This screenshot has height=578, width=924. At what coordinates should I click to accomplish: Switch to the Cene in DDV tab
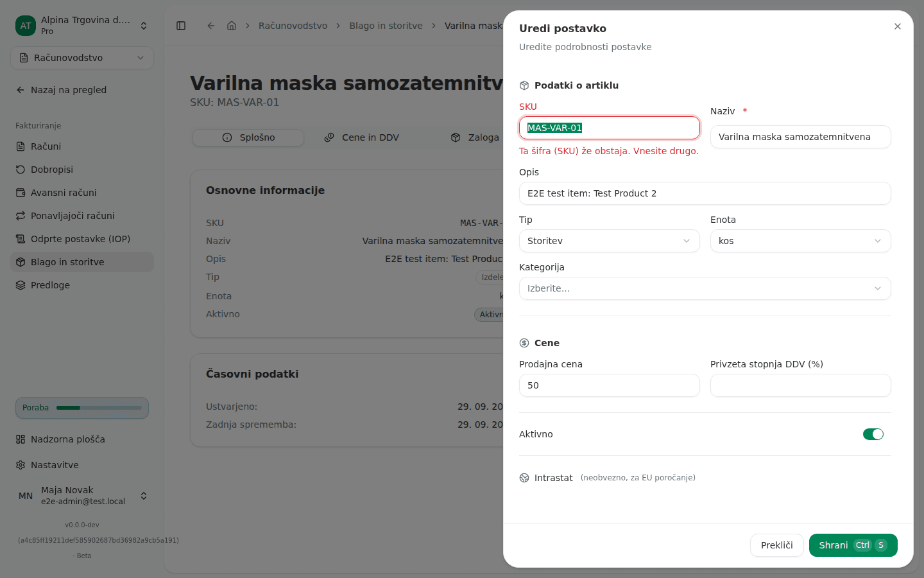[362, 137]
